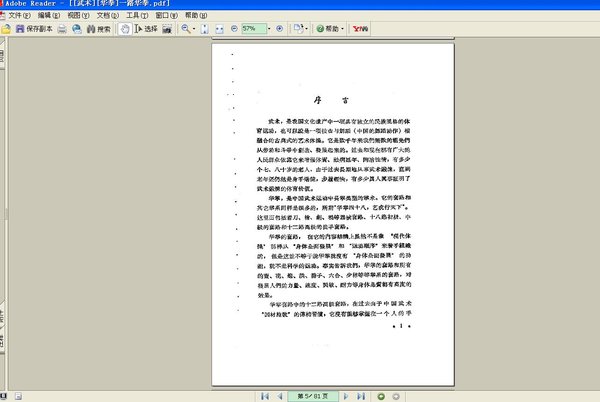Open the top navigation tab on the left edge
Screen dimensions: 600x402
click(2, 54)
